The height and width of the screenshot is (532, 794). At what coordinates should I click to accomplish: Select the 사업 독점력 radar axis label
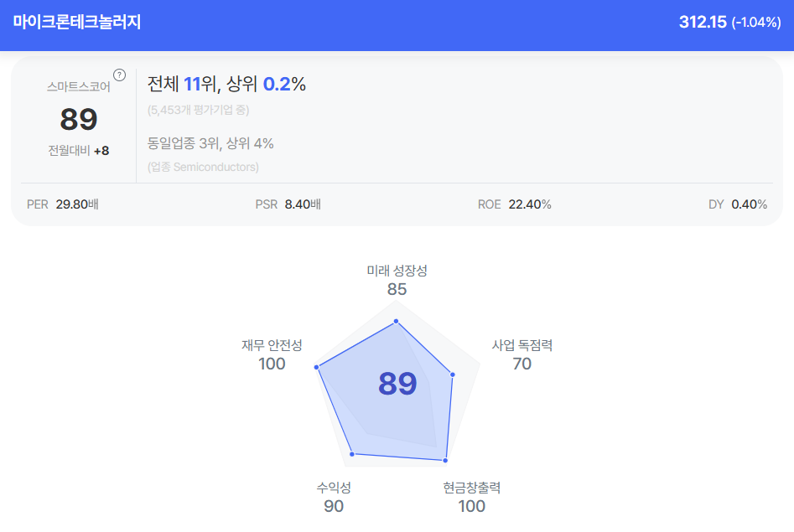pyautogui.click(x=522, y=345)
